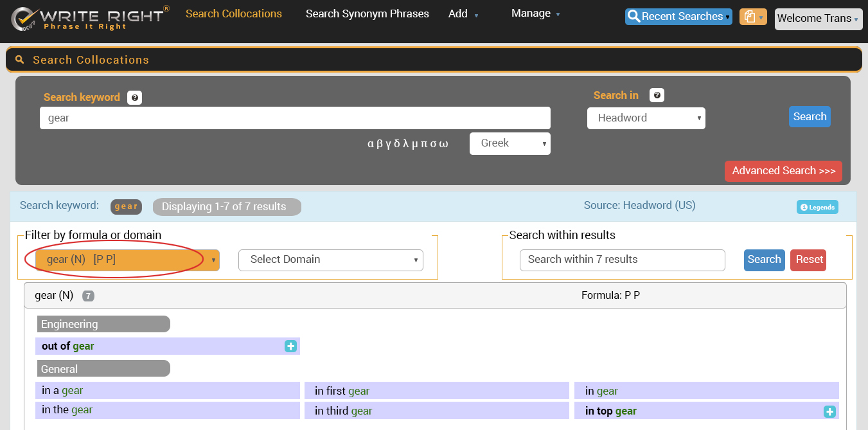Viewport: 868px width, 430px height.
Task: Click the Advanced Search button
Action: pyautogui.click(x=783, y=171)
